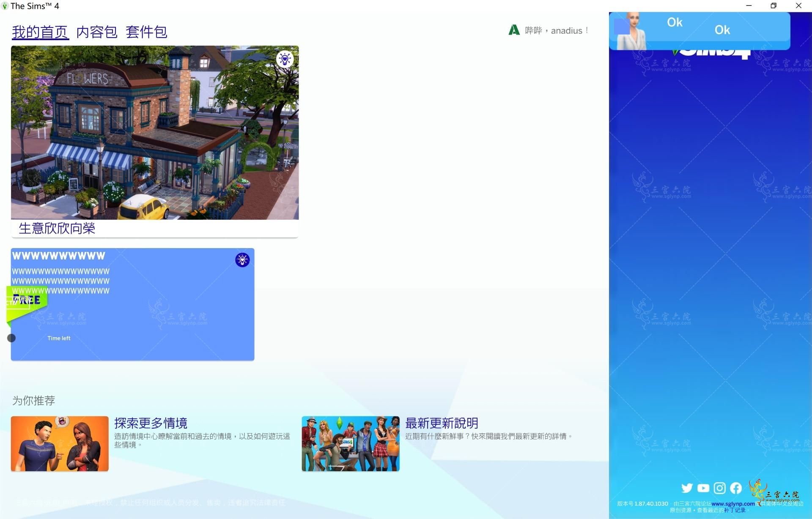Click the Time left label
Image resolution: width=812 pixels, height=519 pixels.
59,338
